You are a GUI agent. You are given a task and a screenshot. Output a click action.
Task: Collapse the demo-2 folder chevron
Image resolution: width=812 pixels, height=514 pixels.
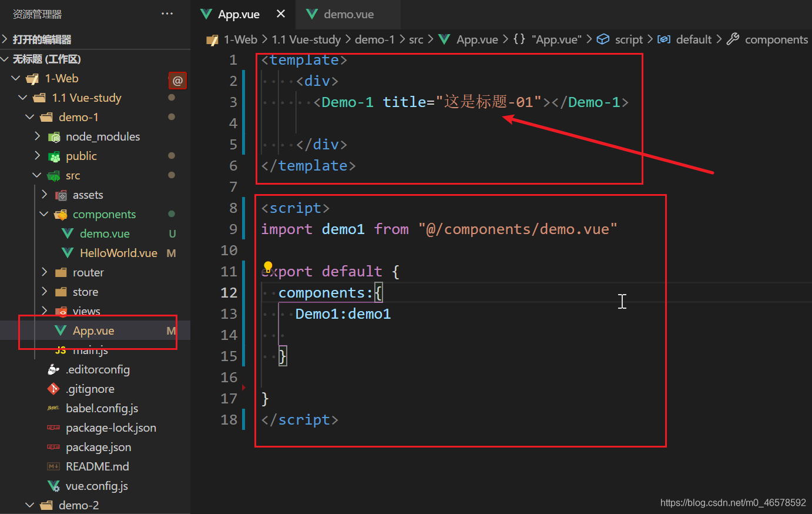click(x=30, y=505)
